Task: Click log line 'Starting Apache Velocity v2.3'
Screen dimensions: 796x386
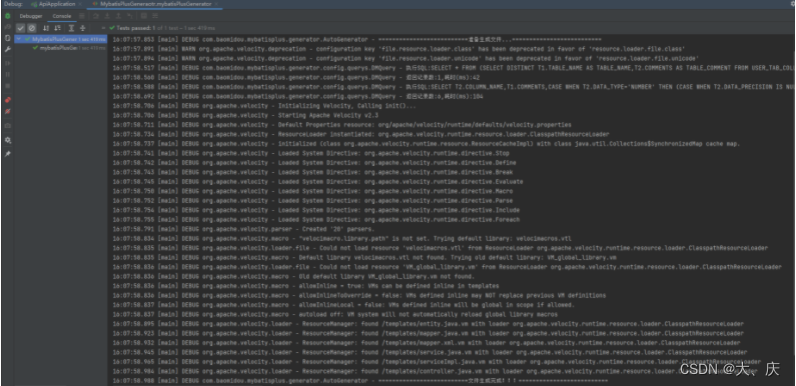Action: tap(245, 115)
